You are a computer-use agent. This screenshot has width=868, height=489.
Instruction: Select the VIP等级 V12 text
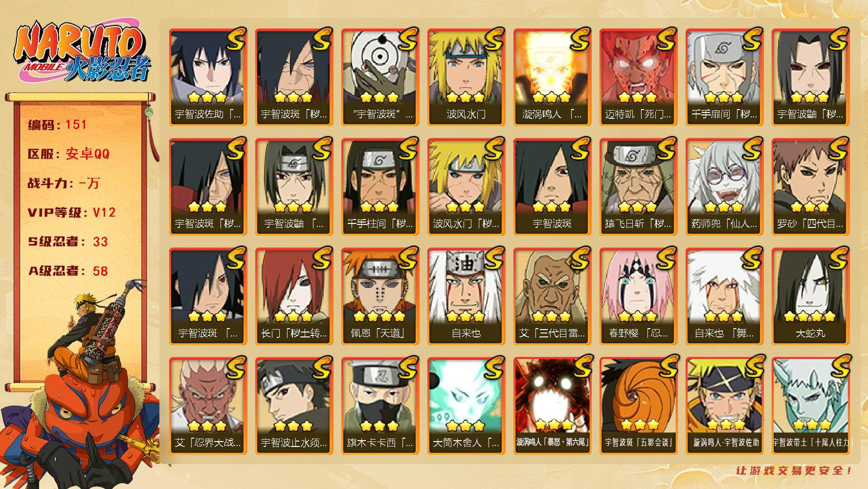click(x=72, y=212)
